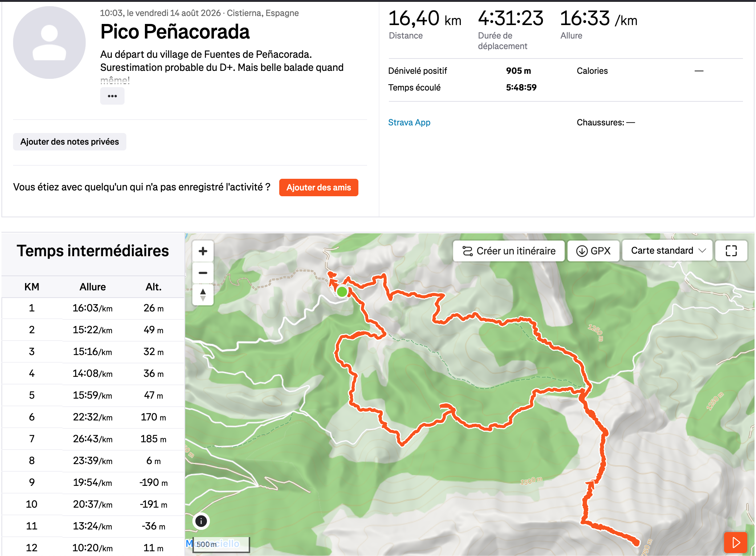The width and height of the screenshot is (756, 556).
Task: Open map info icon
Action: point(201,521)
